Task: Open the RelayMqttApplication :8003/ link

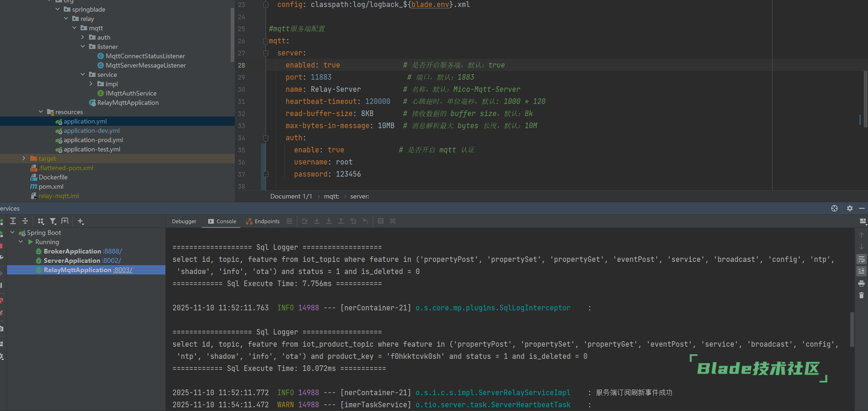Action: tap(123, 270)
